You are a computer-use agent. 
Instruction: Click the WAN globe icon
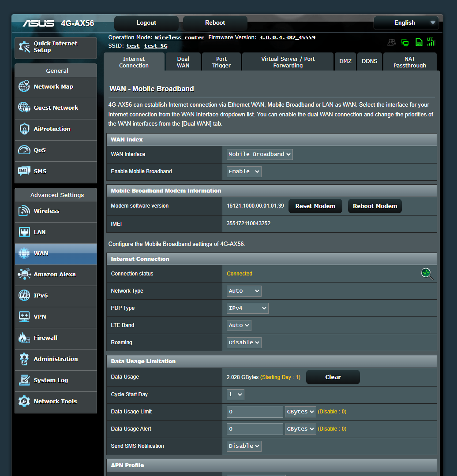pos(24,253)
